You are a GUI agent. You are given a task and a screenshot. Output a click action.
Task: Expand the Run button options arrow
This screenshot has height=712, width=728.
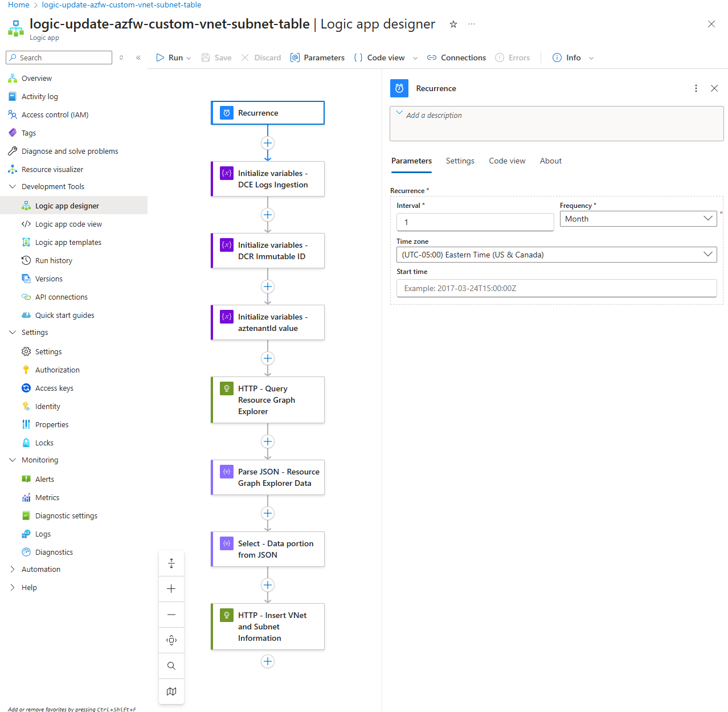[189, 58]
